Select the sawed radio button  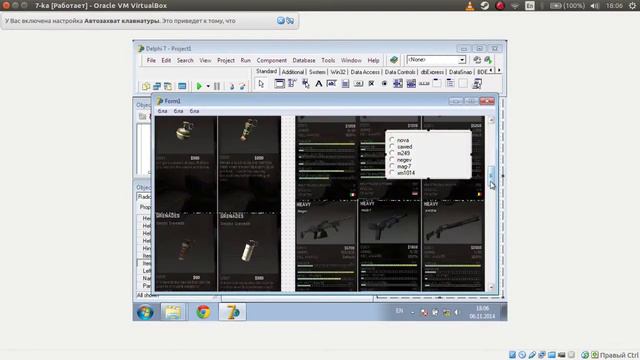(392, 147)
